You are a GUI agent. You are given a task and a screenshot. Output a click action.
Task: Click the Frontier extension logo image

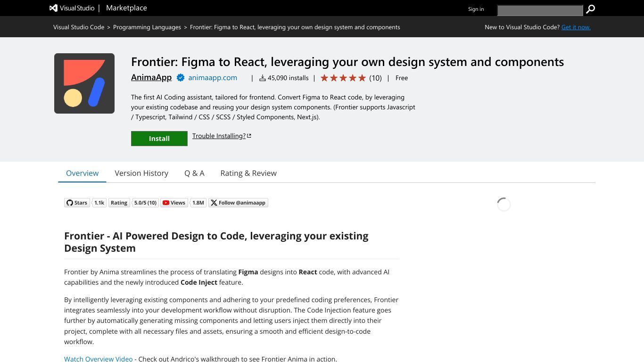84,83
